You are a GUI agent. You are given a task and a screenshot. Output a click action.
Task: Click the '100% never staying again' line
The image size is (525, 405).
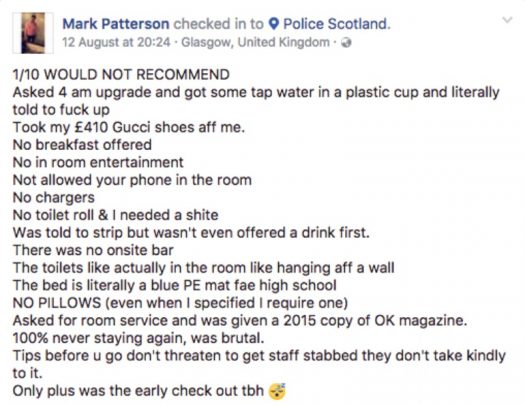139,338
